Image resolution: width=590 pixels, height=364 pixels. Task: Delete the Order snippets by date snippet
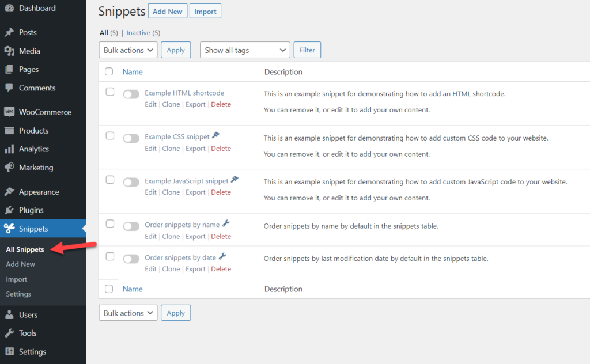pyautogui.click(x=221, y=269)
